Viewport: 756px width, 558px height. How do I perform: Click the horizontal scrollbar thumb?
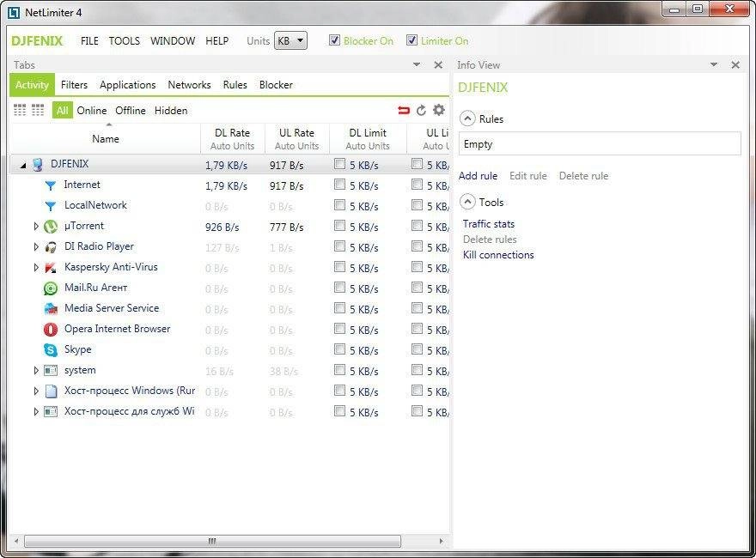tap(212, 541)
